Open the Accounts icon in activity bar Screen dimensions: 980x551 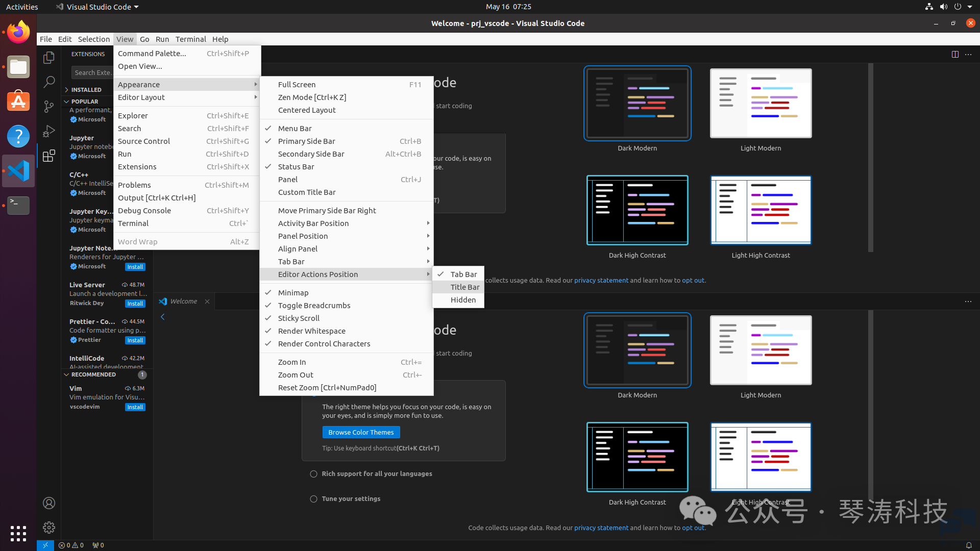click(49, 503)
